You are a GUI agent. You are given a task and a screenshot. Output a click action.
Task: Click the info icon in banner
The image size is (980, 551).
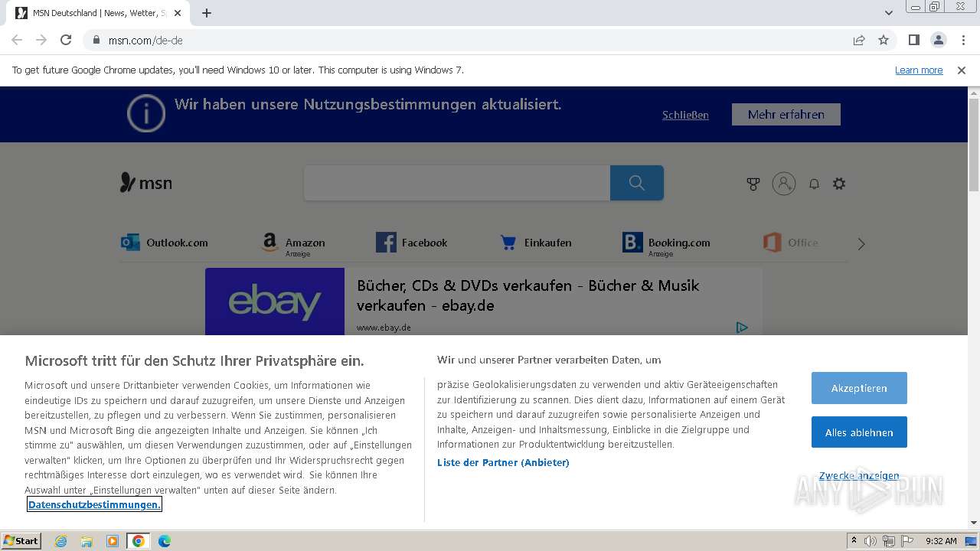146,113
